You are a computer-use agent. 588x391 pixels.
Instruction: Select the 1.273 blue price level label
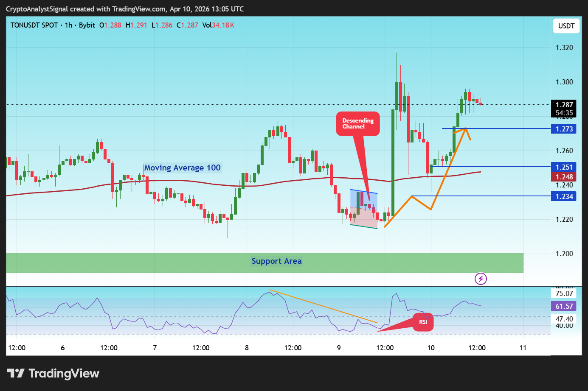[564, 129]
